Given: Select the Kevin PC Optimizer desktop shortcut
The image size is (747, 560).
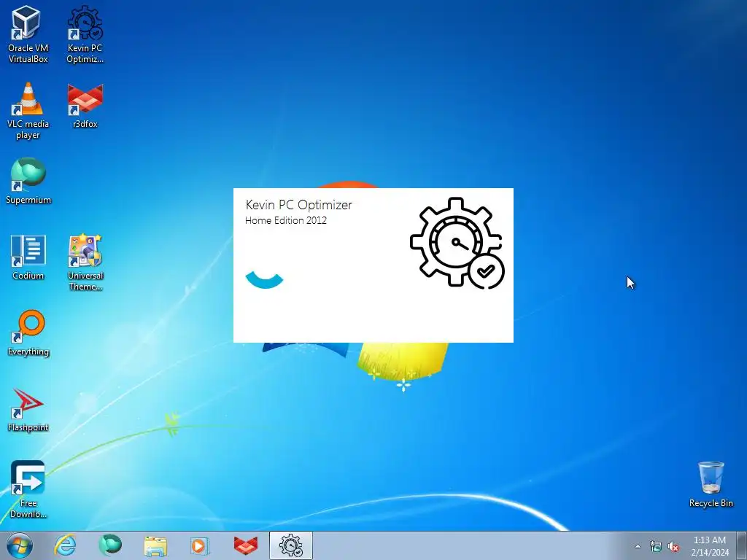Looking at the screenshot, I should pyautogui.click(x=85, y=35).
